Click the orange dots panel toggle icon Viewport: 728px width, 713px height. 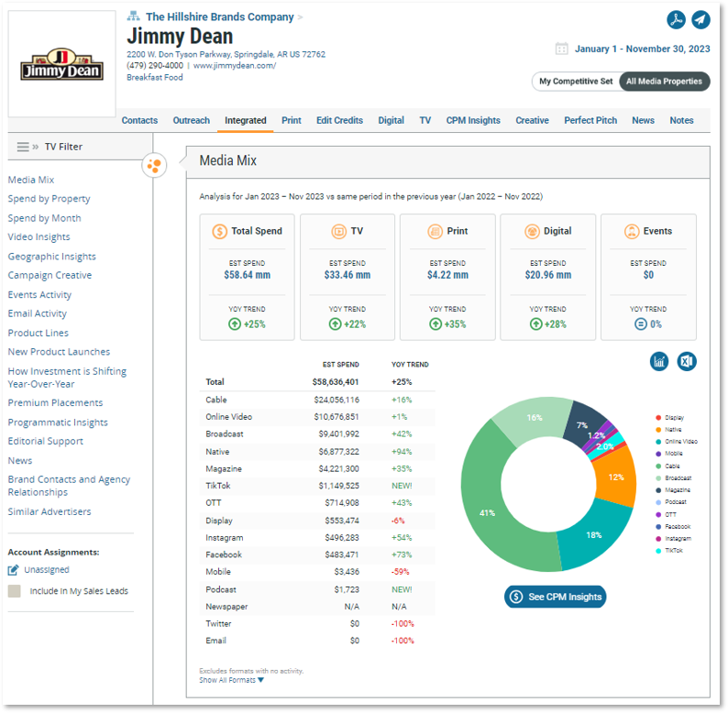point(154,165)
